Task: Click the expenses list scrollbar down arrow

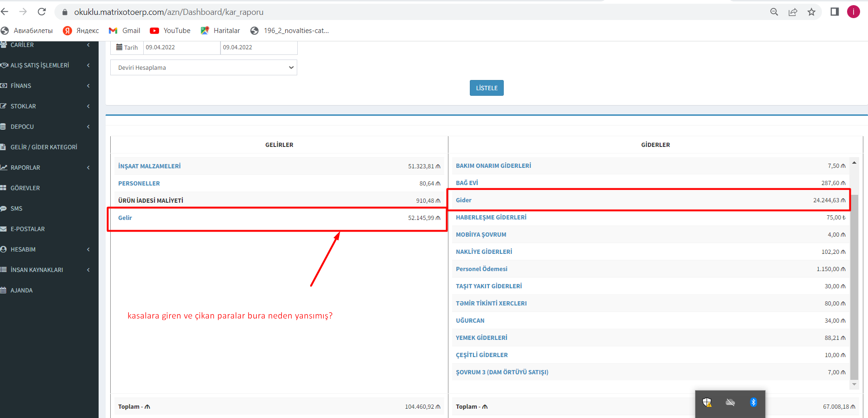Action: click(x=854, y=385)
